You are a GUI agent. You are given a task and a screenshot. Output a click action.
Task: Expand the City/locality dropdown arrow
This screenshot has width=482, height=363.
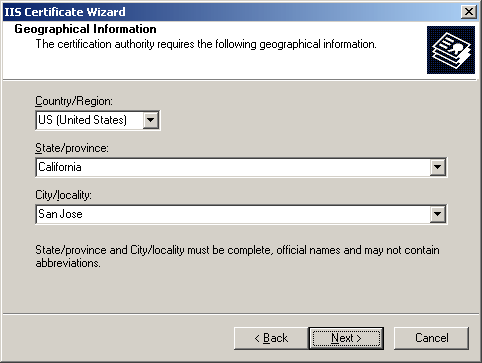(x=437, y=214)
